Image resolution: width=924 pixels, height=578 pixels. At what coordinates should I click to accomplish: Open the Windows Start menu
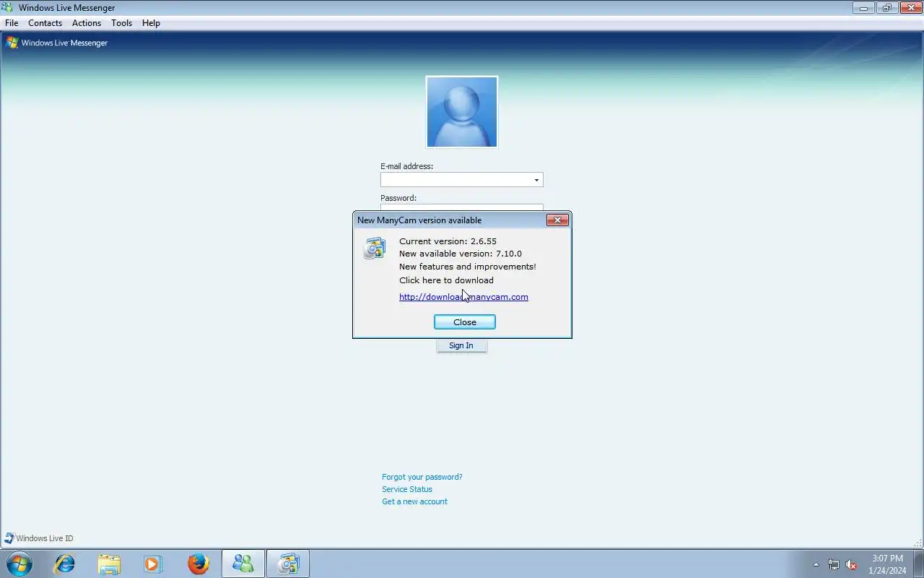click(x=19, y=564)
